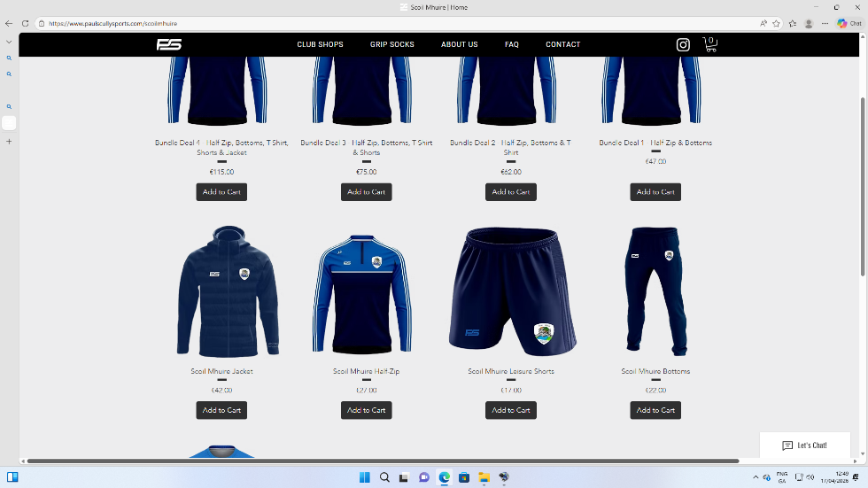Go to GRIP SOCKS page
Image resolution: width=868 pixels, height=488 pixels.
pos(391,44)
